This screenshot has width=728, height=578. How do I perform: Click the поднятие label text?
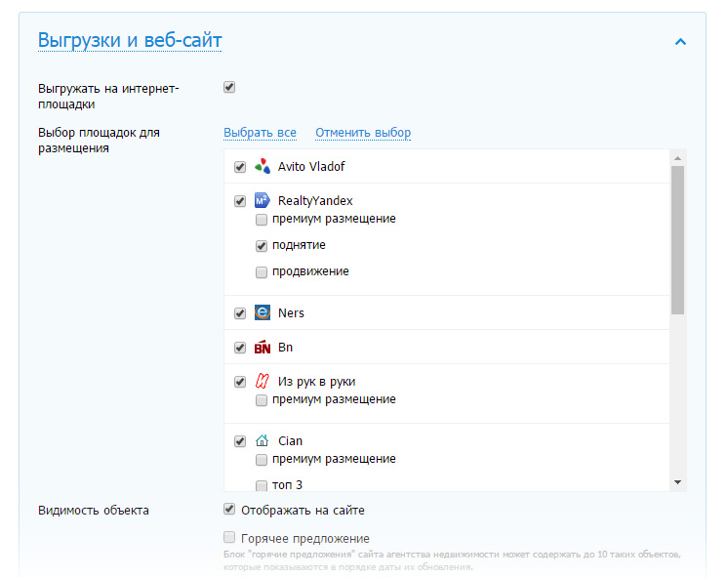pyautogui.click(x=299, y=245)
